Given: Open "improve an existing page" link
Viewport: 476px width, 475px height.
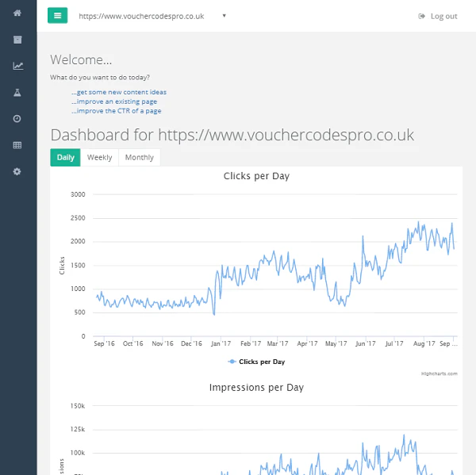Looking at the screenshot, I should tap(114, 102).
